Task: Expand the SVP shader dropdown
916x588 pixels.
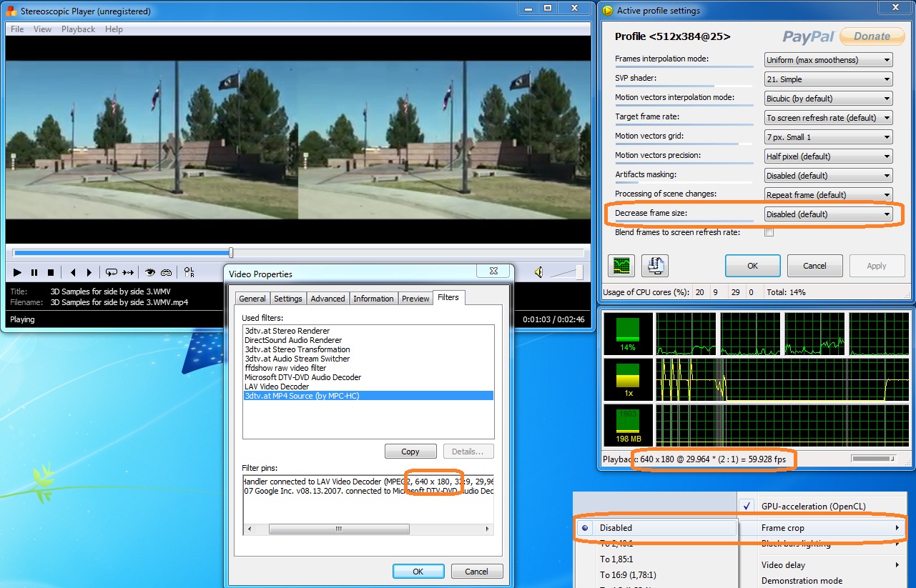Action: pyautogui.click(x=828, y=79)
